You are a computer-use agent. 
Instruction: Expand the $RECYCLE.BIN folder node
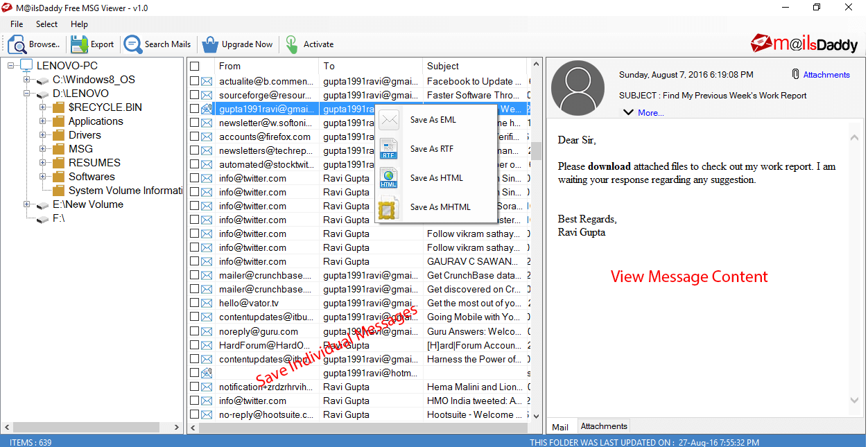click(x=43, y=107)
